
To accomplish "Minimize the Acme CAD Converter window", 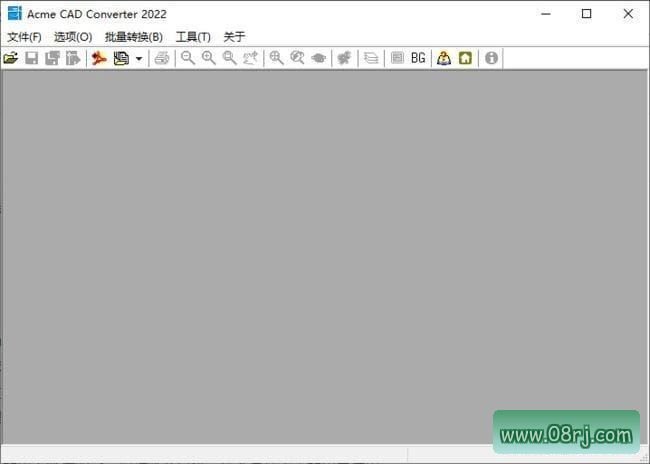I will (546, 14).
